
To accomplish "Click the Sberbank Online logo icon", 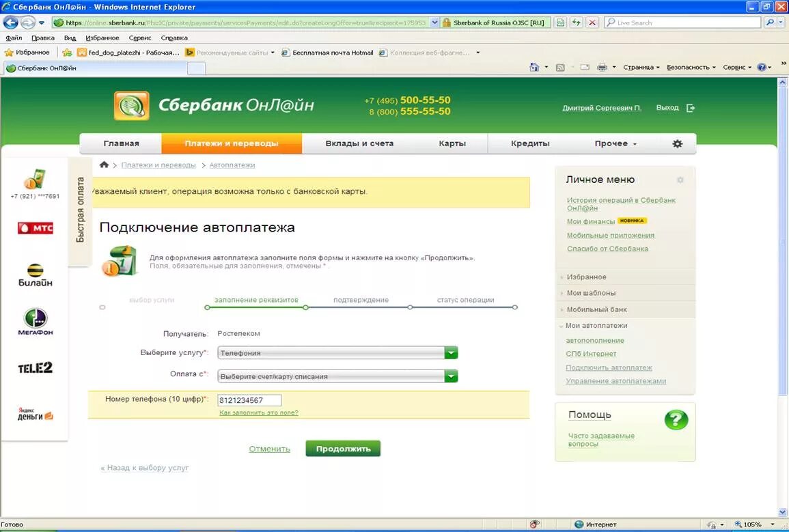I will (131, 106).
